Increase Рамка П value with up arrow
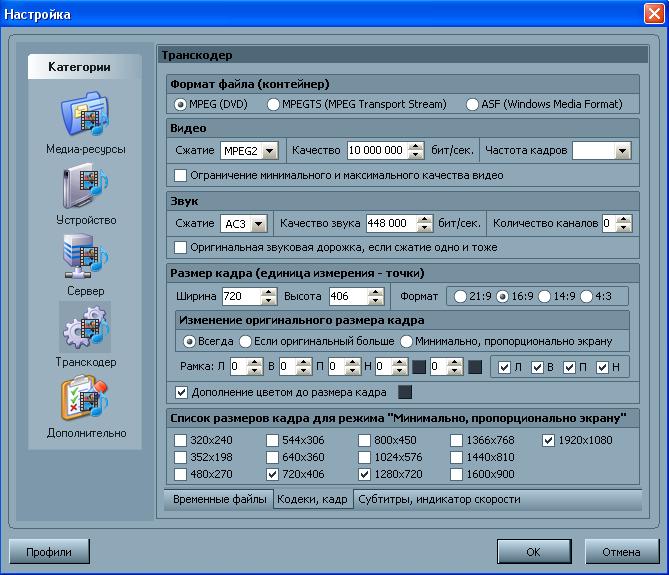The height and width of the screenshot is (575, 669). point(352,363)
